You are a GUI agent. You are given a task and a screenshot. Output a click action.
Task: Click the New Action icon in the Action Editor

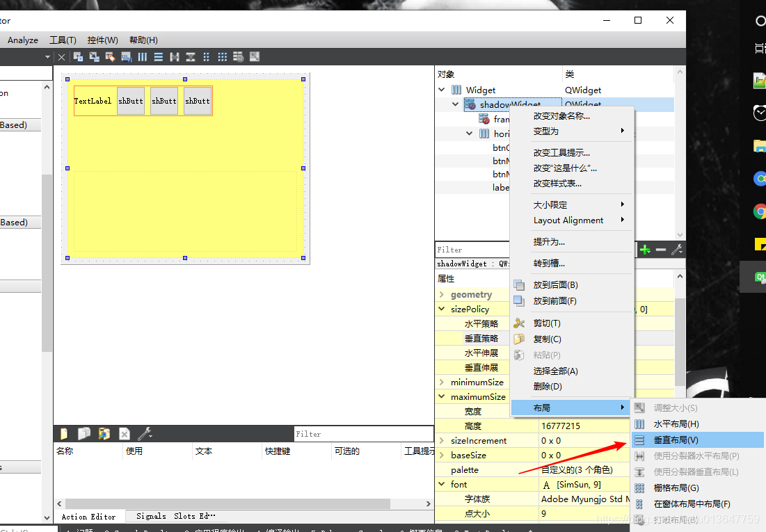64,434
